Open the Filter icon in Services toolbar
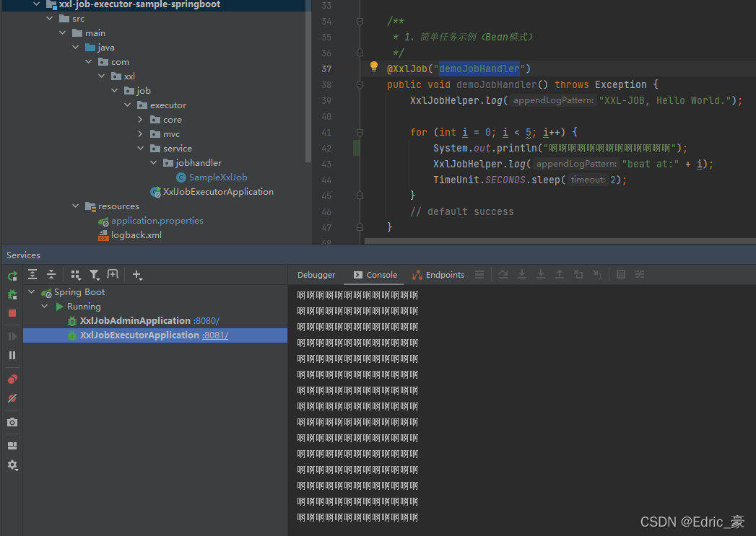This screenshot has height=536, width=756. click(95, 275)
